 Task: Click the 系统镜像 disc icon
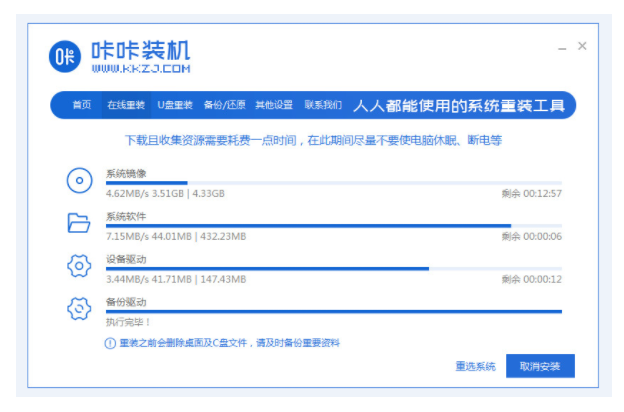point(79,181)
